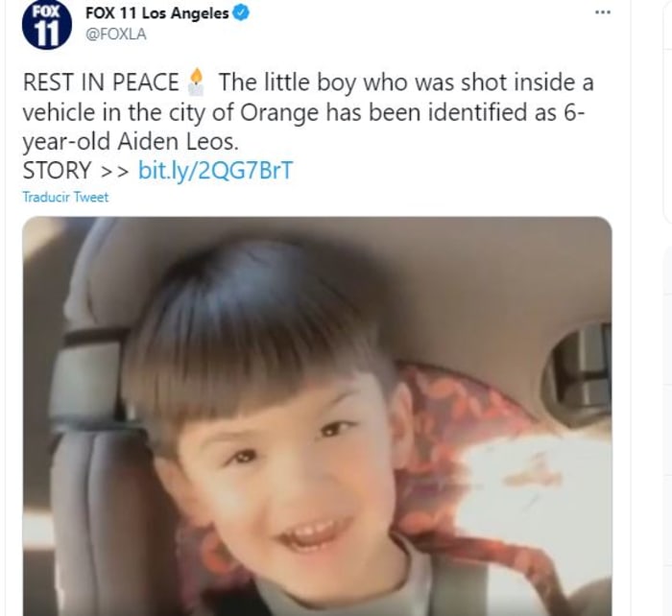672x616 pixels.
Task: Click the STORY >> label
Action: click(76, 171)
